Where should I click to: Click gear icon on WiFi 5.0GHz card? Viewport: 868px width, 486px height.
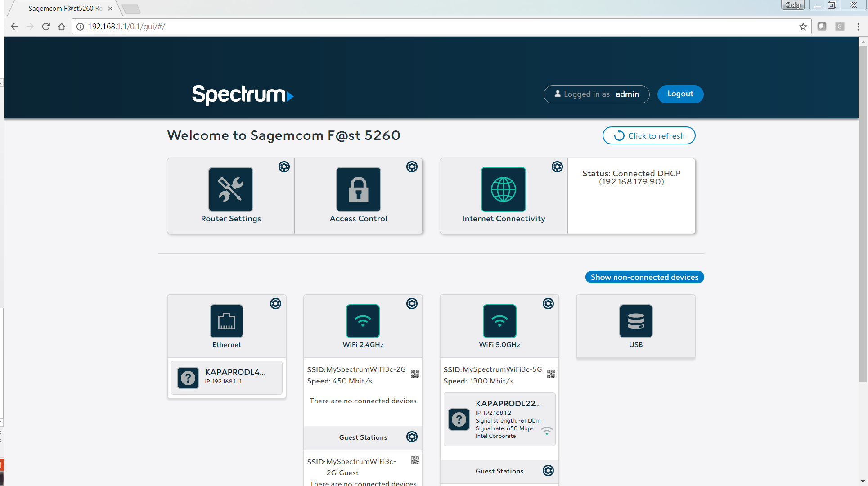[x=548, y=304]
